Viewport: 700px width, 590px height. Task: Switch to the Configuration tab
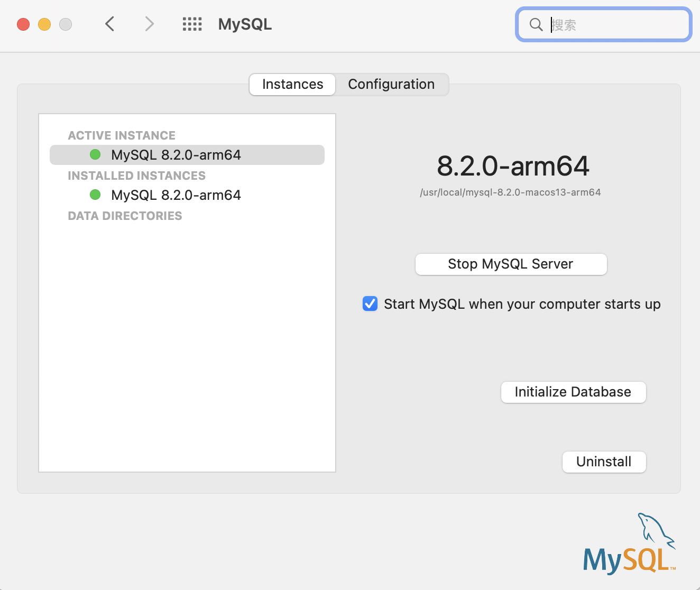[391, 84]
